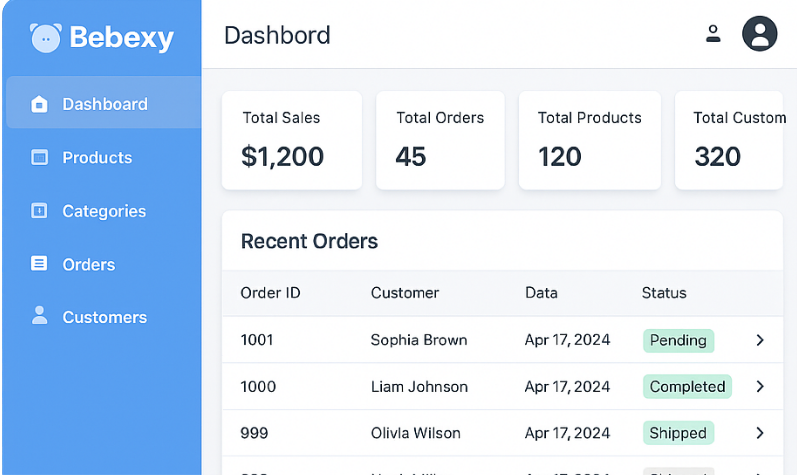Expand order 999 with its chevron
Viewport: 797px width, 476px height.
pyautogui.click(x=760, y=433)
